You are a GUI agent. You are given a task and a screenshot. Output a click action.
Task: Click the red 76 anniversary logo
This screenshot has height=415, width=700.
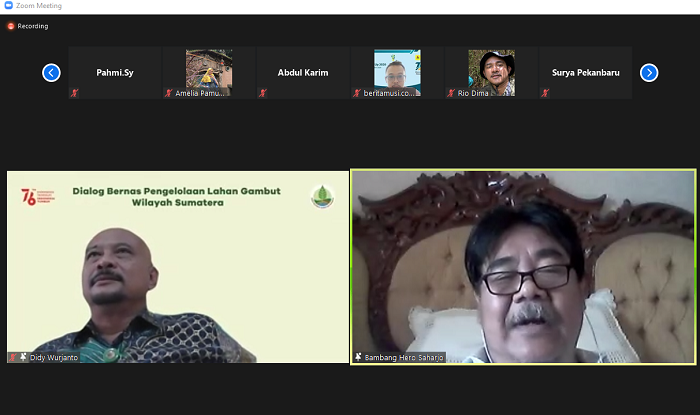point(38,197)
